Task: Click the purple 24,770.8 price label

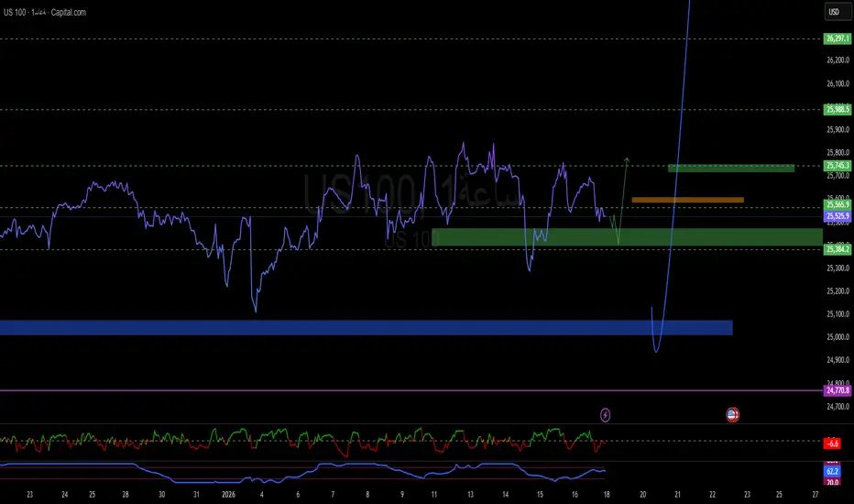Action: pos(838,390)
